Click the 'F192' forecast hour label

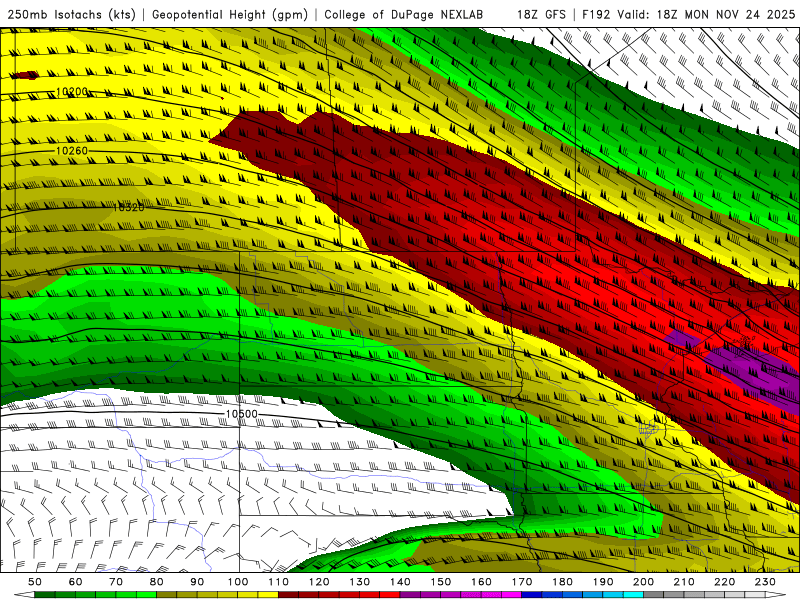tap(597, 15)
